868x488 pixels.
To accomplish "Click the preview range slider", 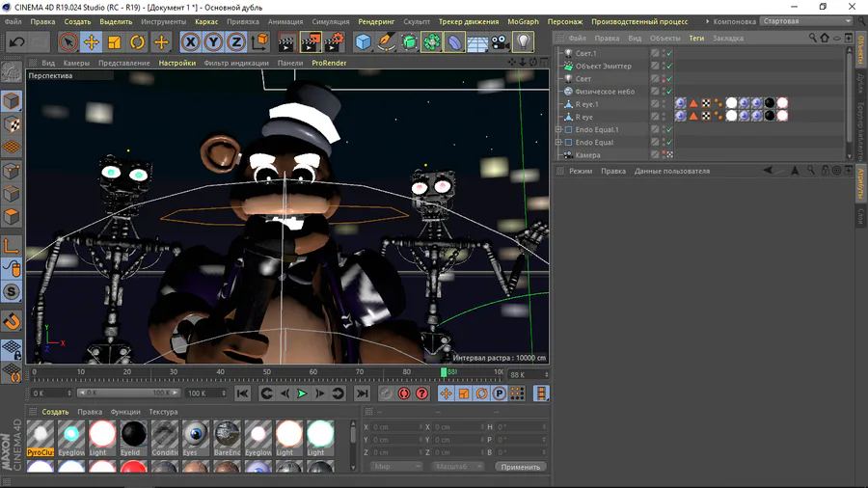I will coord(128,393).
